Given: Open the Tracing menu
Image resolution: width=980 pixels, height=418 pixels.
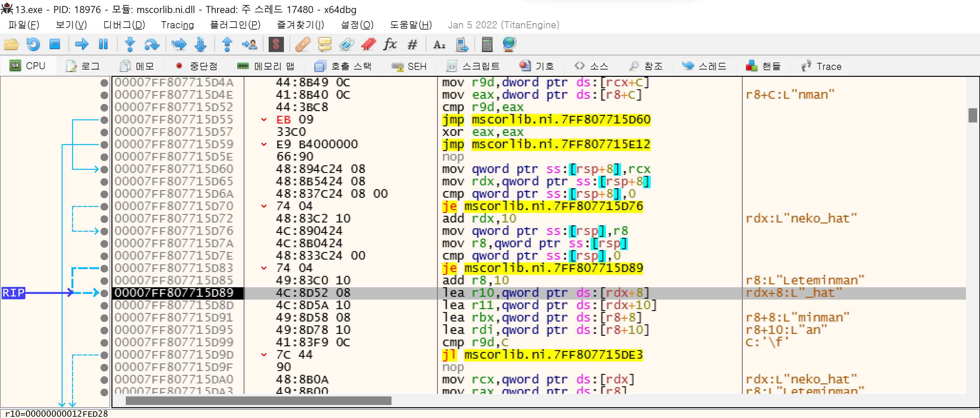Looking at the screenshot, I should [177, 25].
